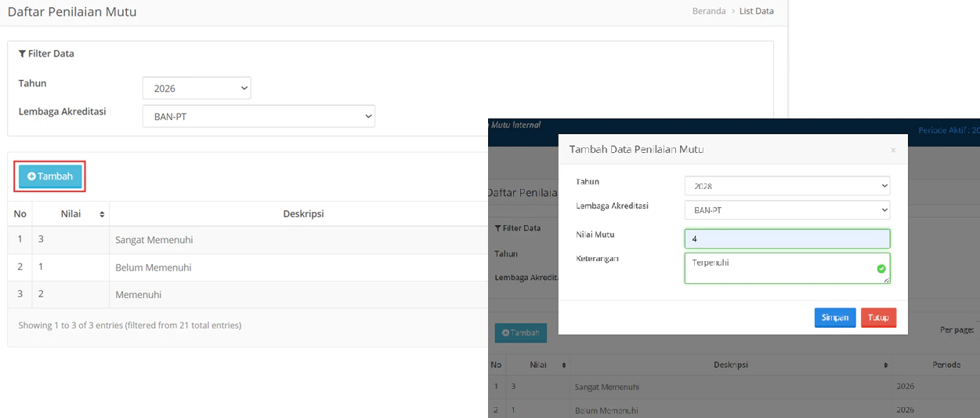Open the Tahun dropdown showing 2026
The width and height of the screenshot is (980, 418).
click(x=197, y=89)
